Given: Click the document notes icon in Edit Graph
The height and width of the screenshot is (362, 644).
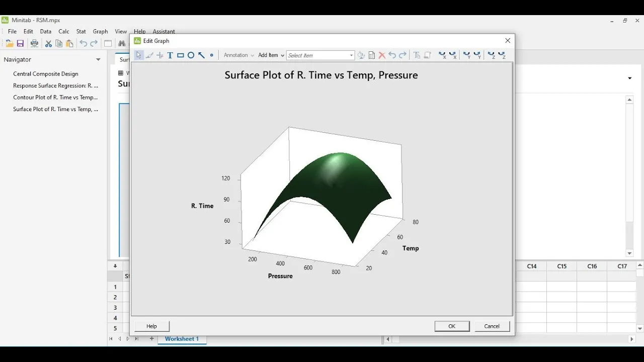Looking at the screenshot, I should pyautogui.click(x=372, y=55).
